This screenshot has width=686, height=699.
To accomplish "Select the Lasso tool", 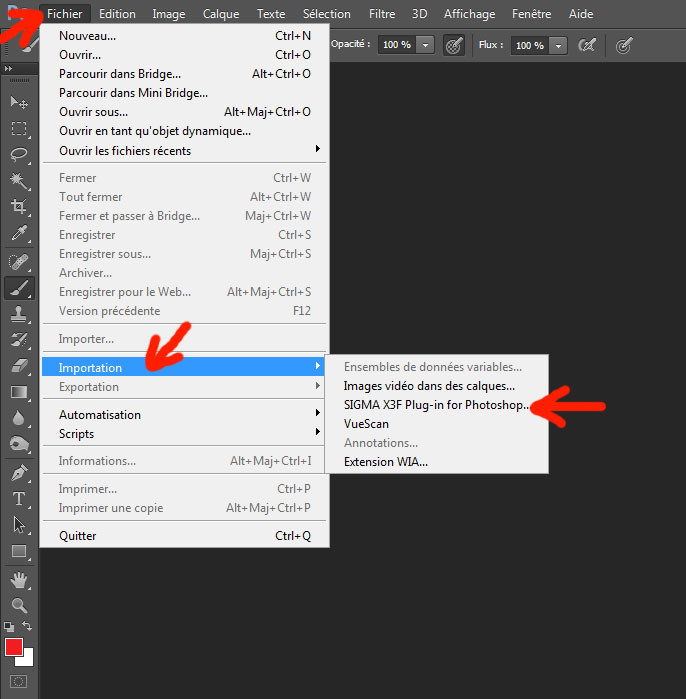I will tap(19, 154).
